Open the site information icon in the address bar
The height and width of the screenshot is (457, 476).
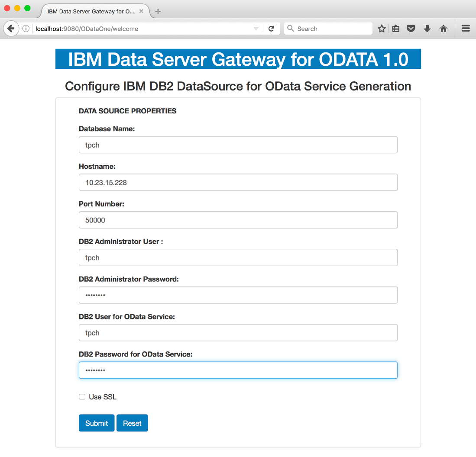click(x=26, y=29)
